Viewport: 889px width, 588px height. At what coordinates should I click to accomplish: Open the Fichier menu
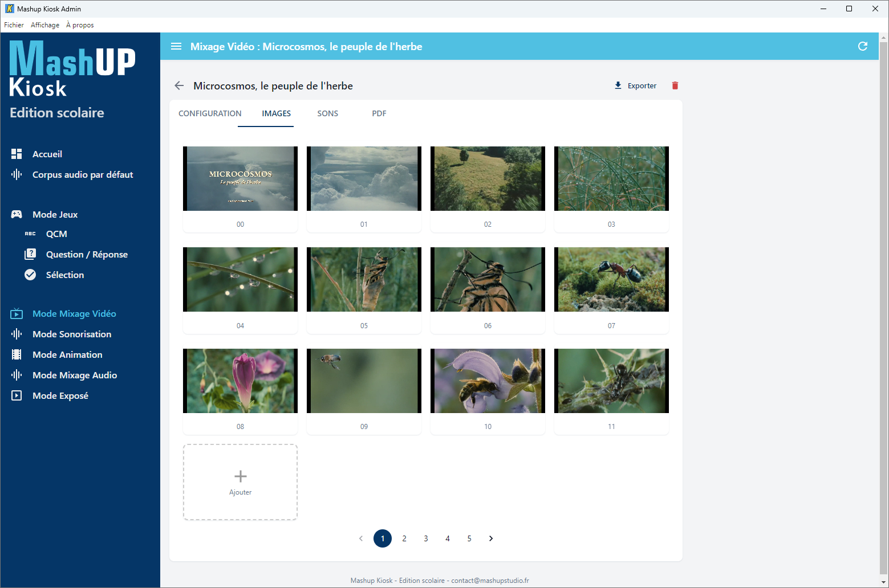point(14,25)
